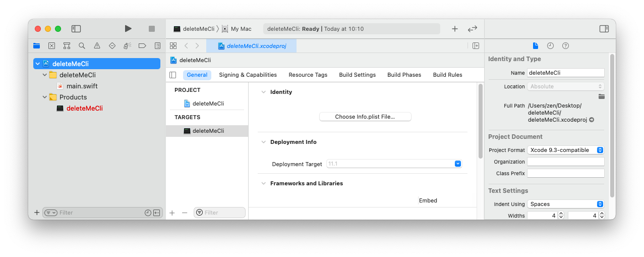The width and height of the screenshot is (644, 257).
Task: Stop the running build
Action: coord(152,29)
